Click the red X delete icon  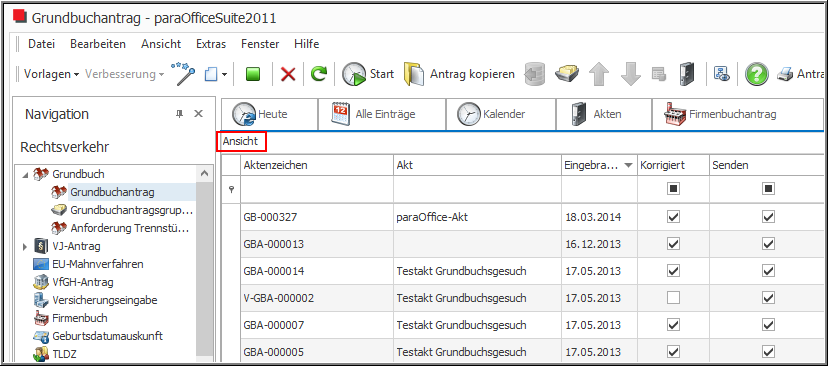[x=288, y=74]
